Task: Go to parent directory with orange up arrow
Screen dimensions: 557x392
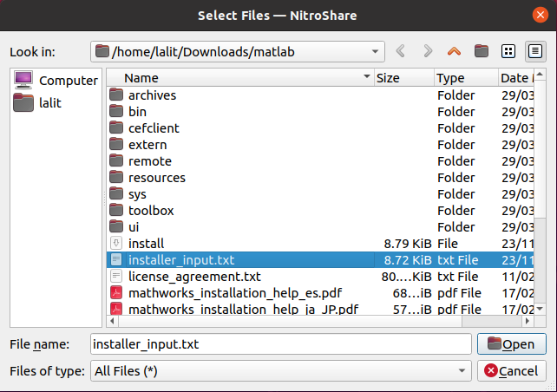Action: pos(454,51)
